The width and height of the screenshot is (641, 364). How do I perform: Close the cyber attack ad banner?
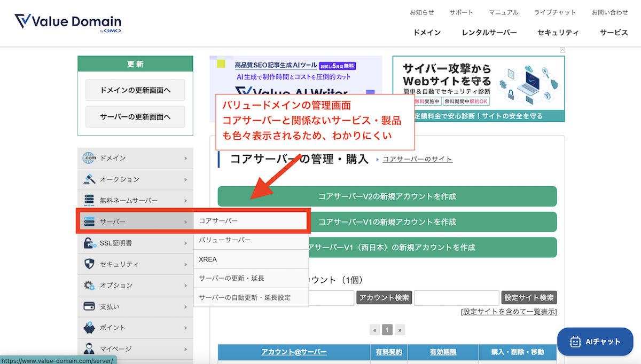tap(562, 50)
